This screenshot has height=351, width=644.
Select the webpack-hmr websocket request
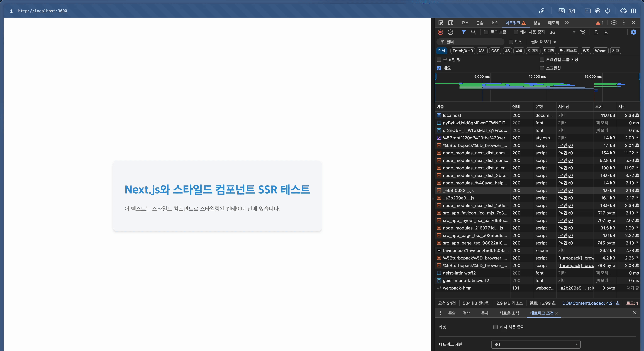click(538, 288)
